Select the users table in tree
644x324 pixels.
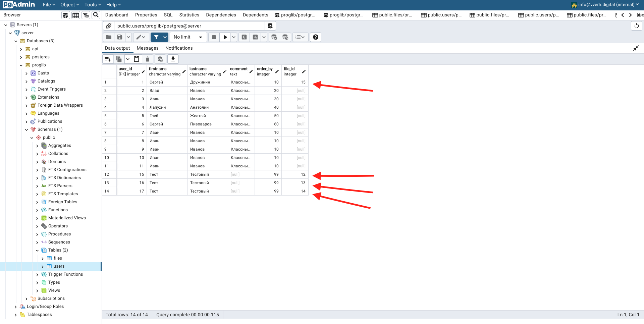(x=59, y=266)
